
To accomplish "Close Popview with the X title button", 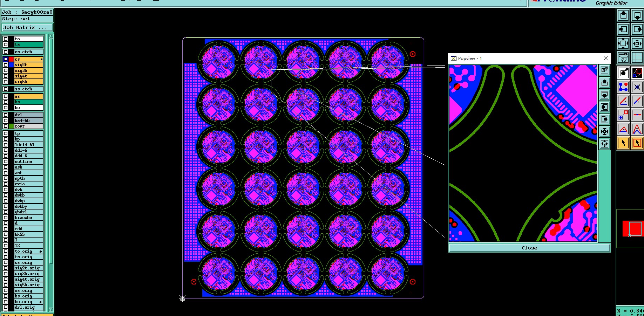I will (605, 58).
